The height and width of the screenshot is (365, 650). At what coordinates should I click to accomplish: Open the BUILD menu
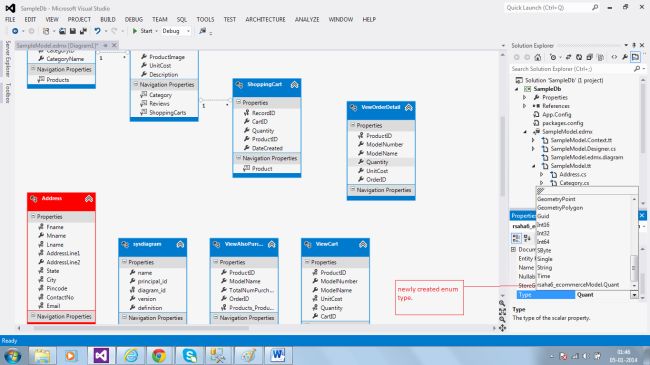(x=108, y=19)
